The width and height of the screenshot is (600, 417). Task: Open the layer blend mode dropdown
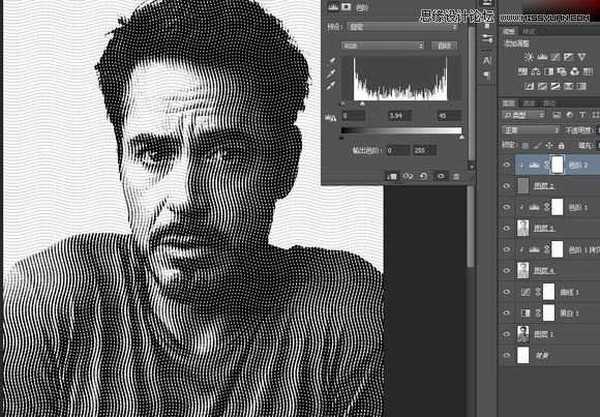pyautogui.click(x=530, y=130)
